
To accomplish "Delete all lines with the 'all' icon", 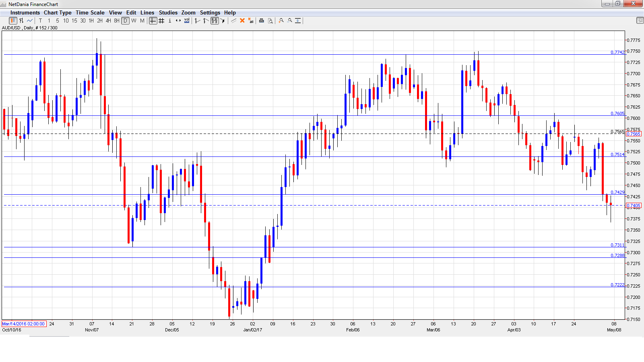I will pos(251,21).
